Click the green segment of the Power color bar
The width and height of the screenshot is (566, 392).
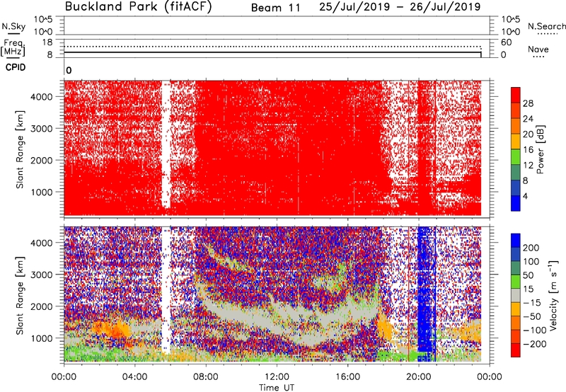pos(516,156)
